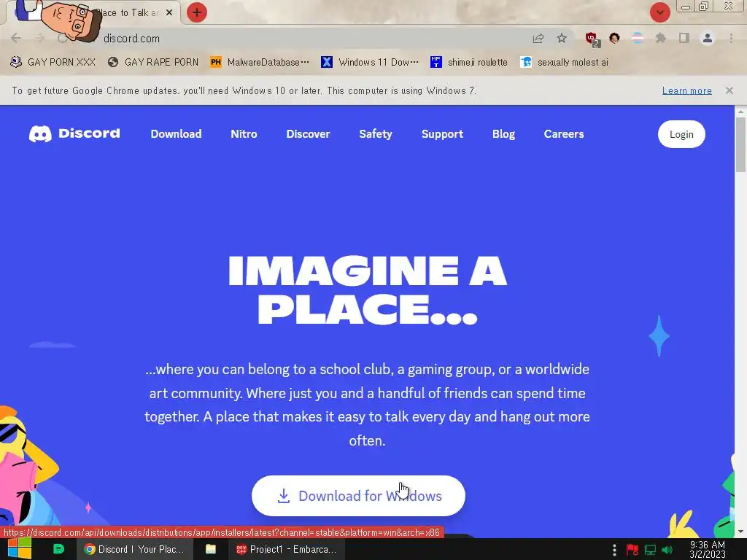Viewport: 747px width, 560px height.
Task: Open the Chrome profile avatar
Action: tap(708, 39)
